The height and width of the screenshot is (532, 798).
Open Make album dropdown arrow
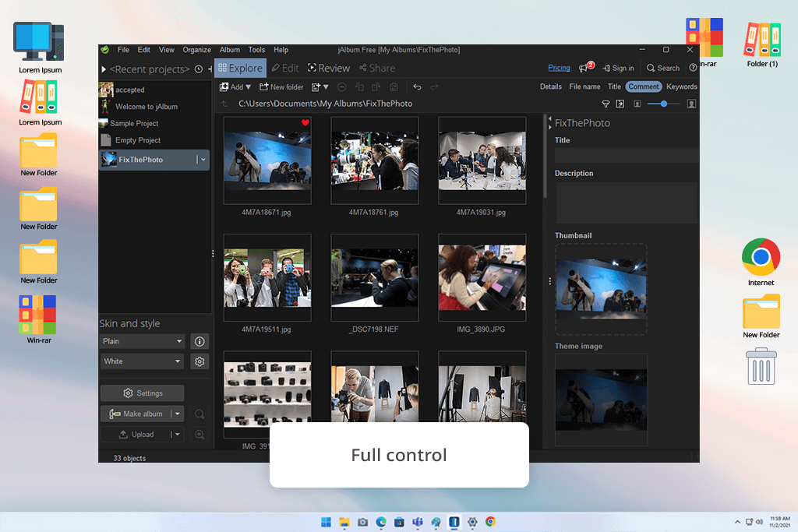[x=177, y=414]
